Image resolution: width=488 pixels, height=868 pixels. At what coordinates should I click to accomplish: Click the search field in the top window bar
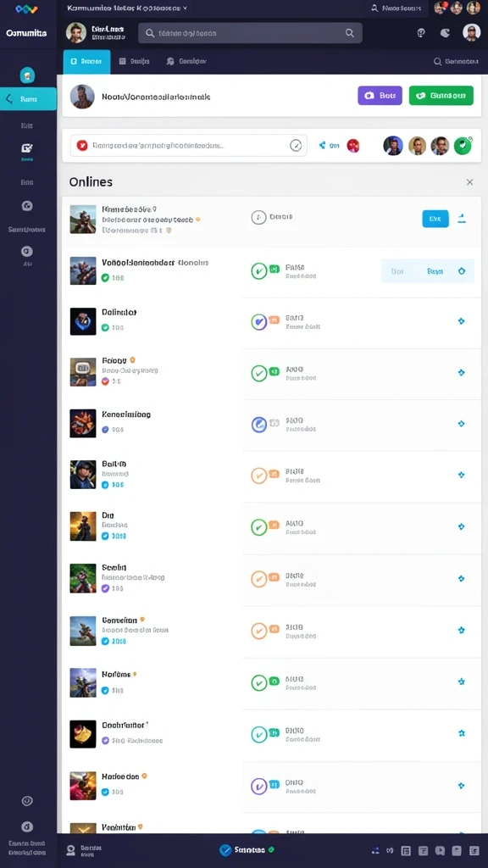(x=396, y=8)
